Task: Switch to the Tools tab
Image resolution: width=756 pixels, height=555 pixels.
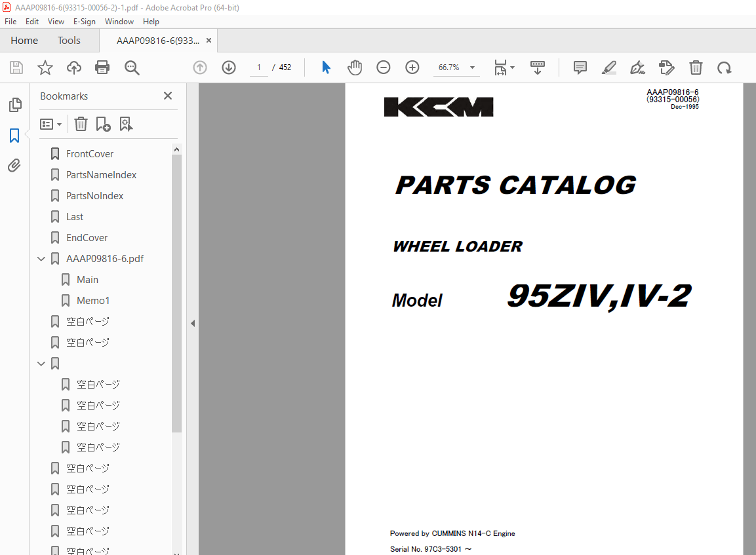Action: coord(69,40)
